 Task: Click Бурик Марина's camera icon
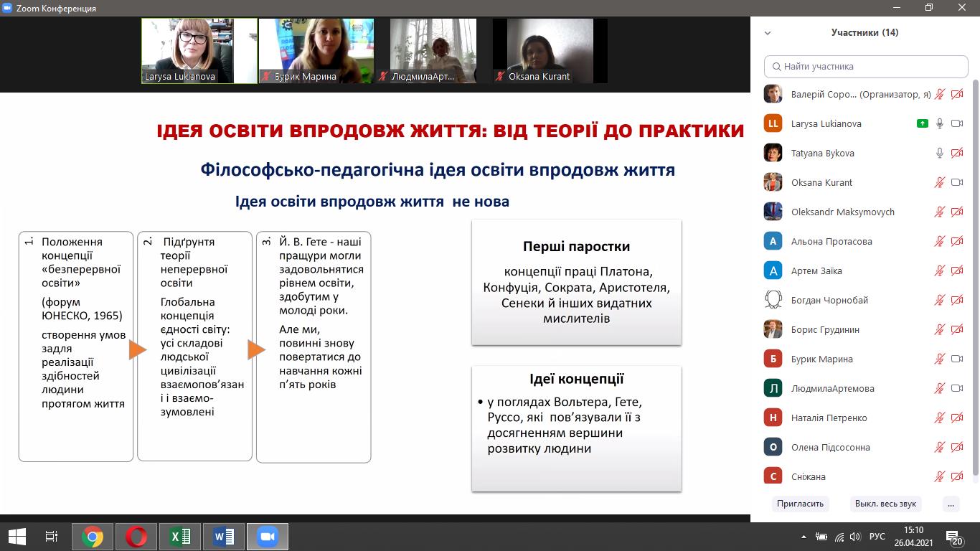pyautogui.click(x=956, y=359)
